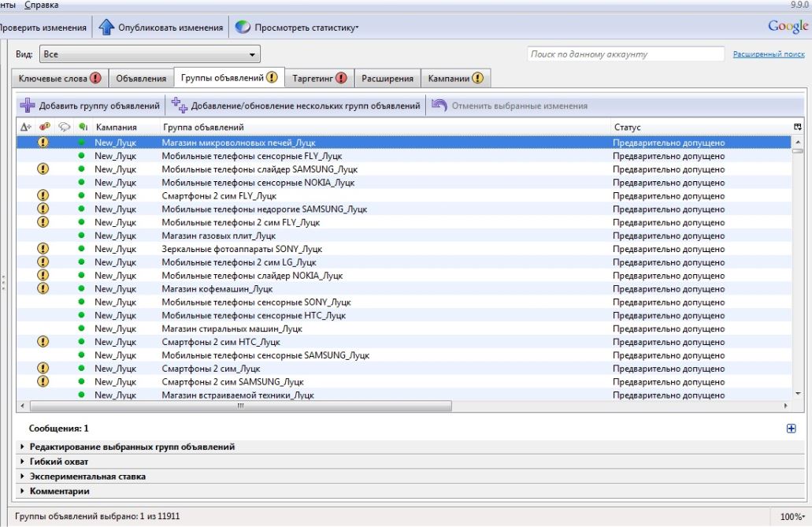Expand Редактирование выбранных групп объявлений section
This screenshot has width=812, height=527.
click(132, 447)
